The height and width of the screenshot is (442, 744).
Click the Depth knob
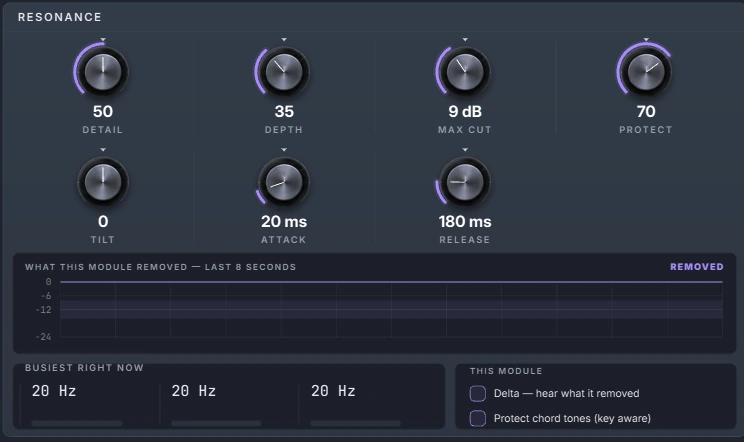[284, 72]
